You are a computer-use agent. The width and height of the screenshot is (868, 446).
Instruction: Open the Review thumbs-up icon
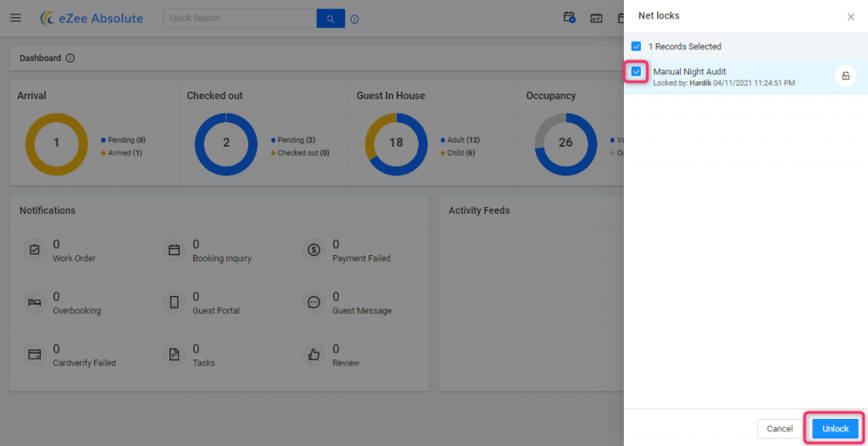tap(314, 354)
